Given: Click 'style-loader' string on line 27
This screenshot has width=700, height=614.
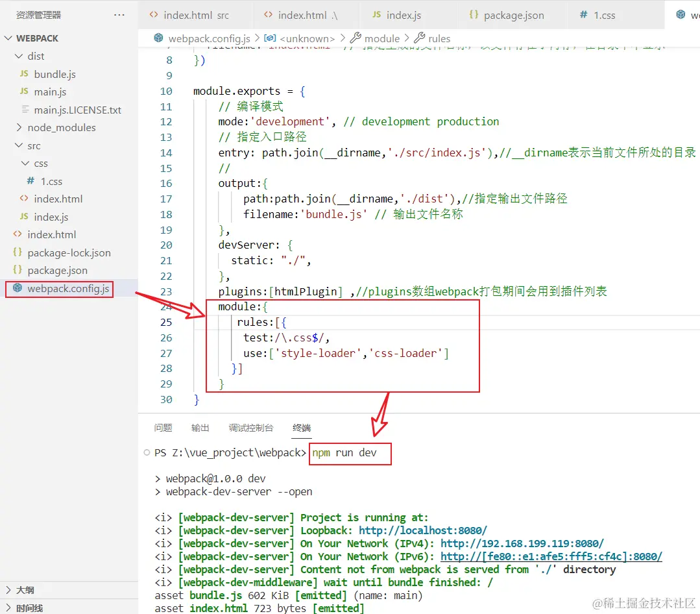Looking at the screenshot, I should point(319,353).
